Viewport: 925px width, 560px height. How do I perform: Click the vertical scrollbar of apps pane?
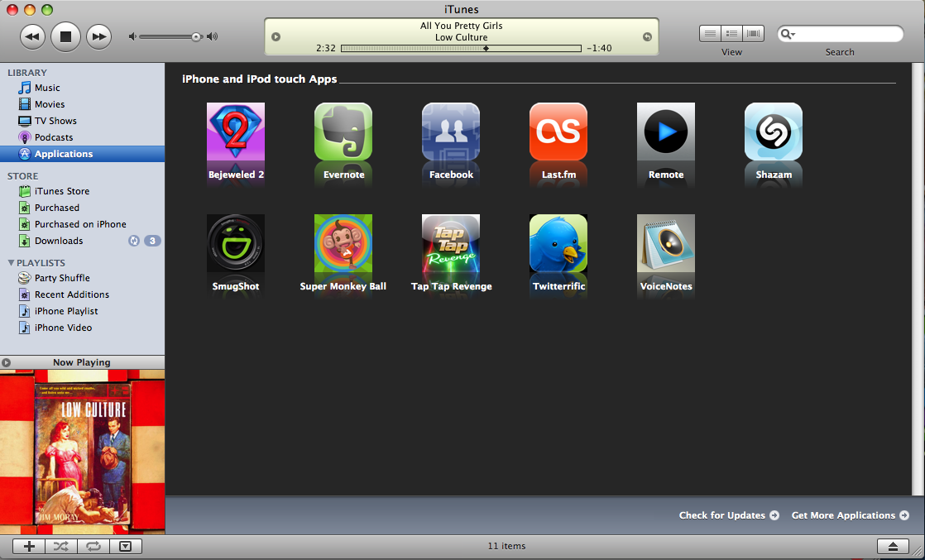coord(918,279)
